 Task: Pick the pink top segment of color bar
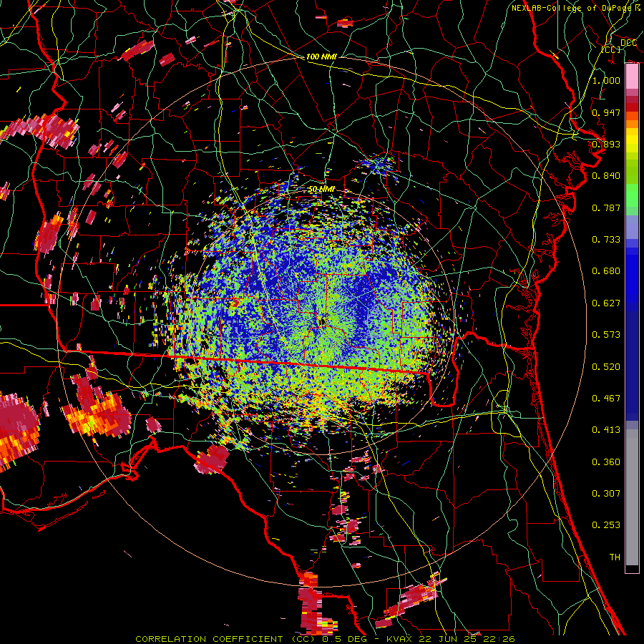pos(632,77)
